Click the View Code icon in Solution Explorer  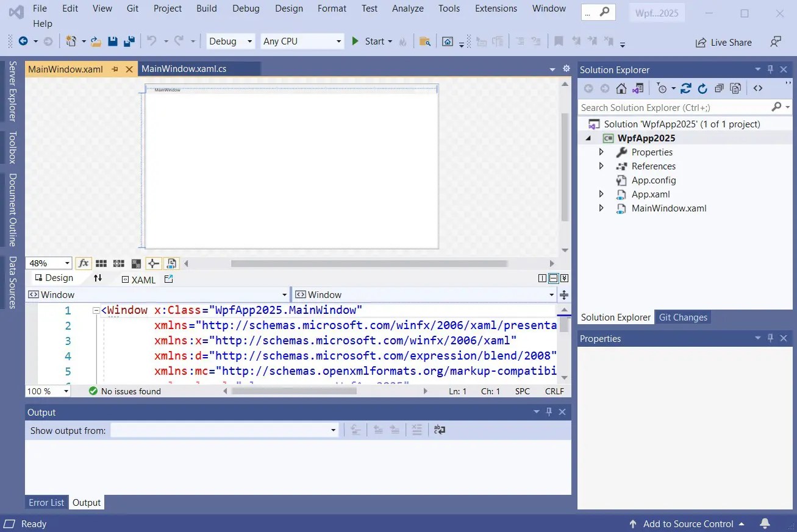click(x=758, y=88)
